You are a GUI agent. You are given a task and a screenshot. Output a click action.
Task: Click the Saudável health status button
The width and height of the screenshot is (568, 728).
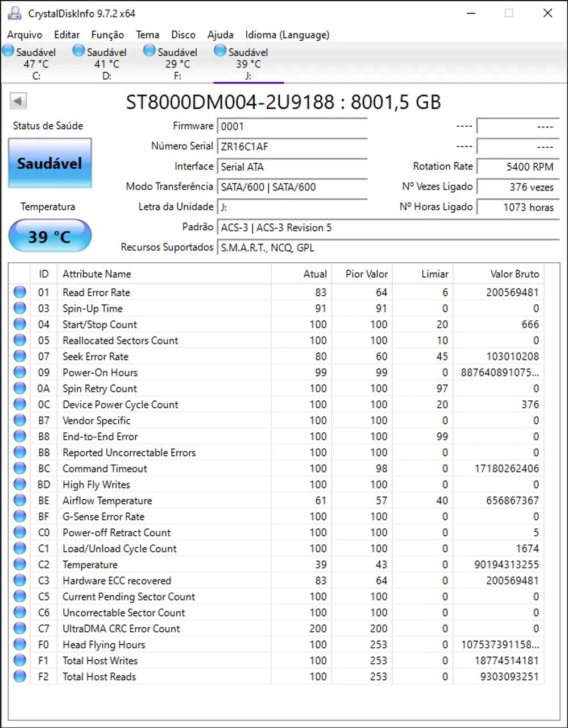(49, 163)
